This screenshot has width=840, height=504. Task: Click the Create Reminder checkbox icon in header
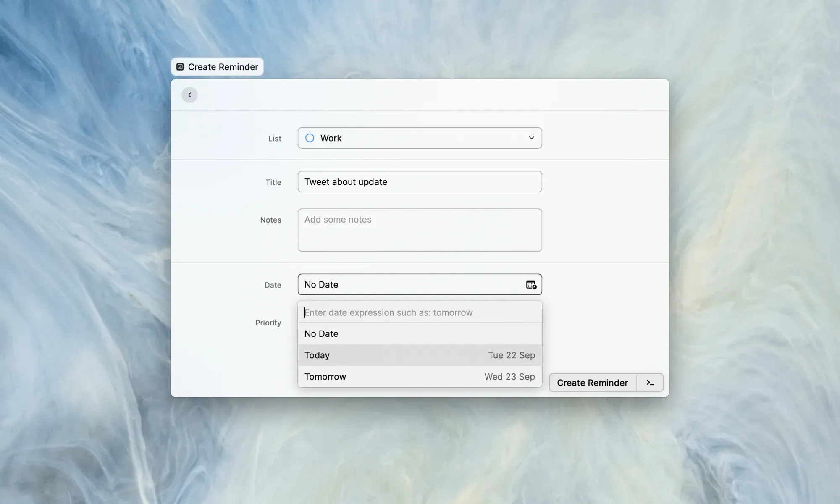pos(180,67)
